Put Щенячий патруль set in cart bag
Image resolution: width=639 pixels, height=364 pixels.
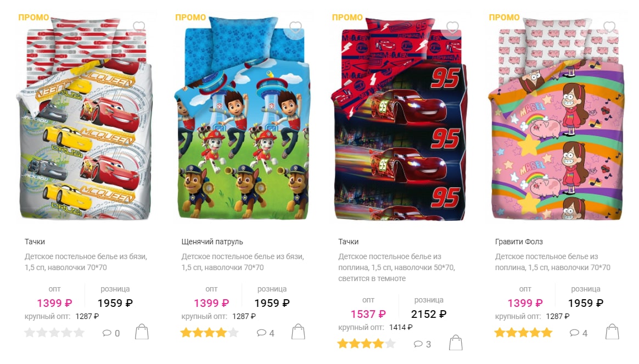pyautogui.click(x=298, y=332)
